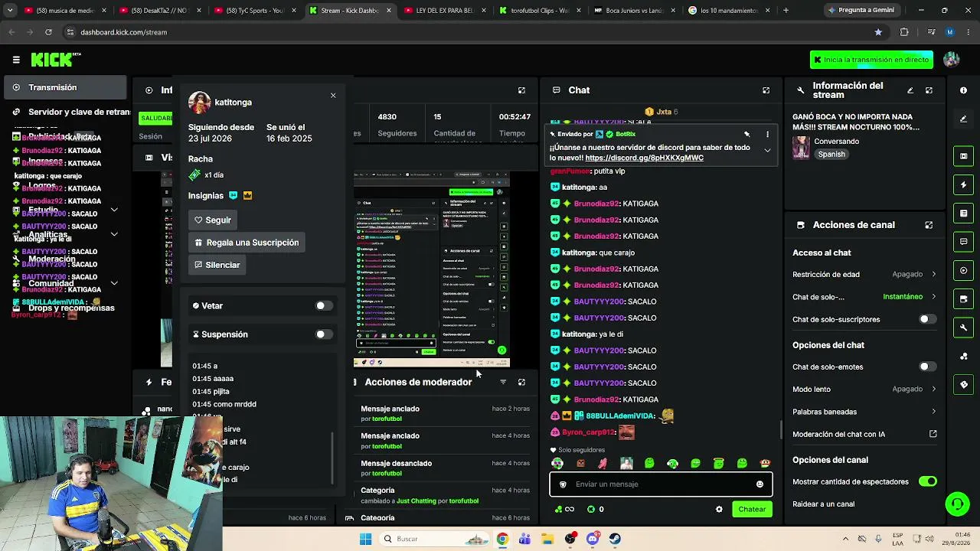Disable Mostrar cantidad de espectadores
The width and height of the screenshot is (980, 551).
pyautogui.click(x=927, y=481)
